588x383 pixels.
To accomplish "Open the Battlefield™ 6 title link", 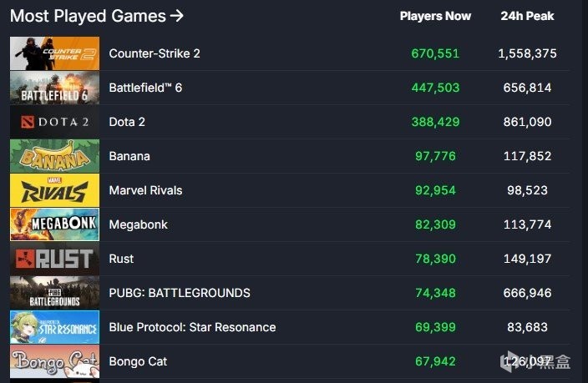I will pyautogui.click(x=145, y=88).
